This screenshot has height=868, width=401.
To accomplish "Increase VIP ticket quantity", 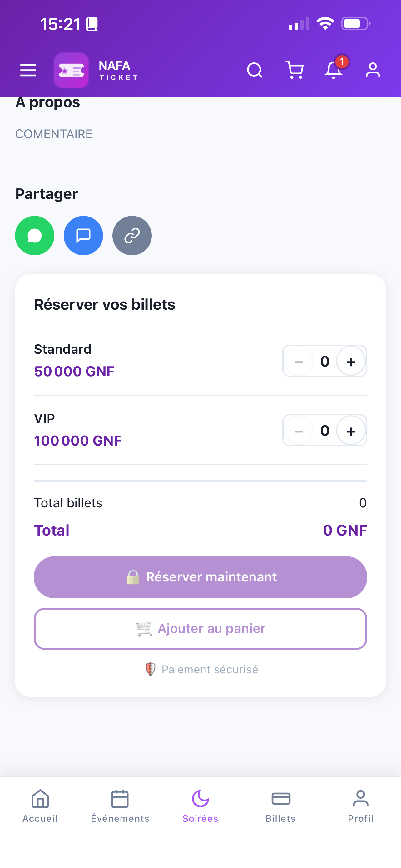I will coord(351,431).
